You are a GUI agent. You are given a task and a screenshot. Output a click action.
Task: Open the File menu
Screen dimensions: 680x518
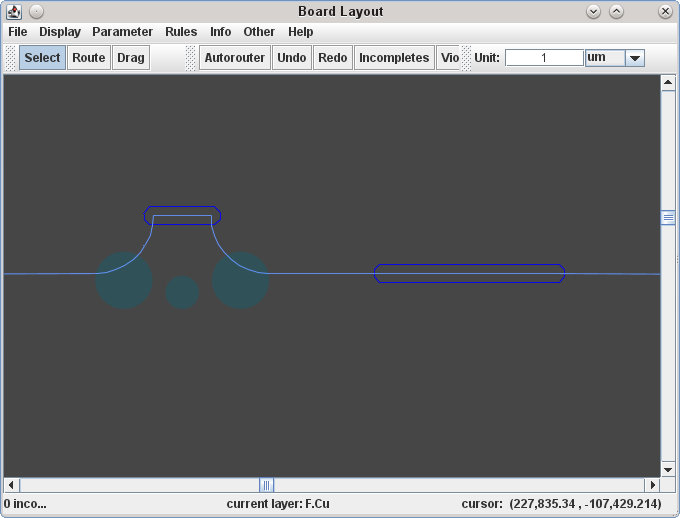coord(18,32)
